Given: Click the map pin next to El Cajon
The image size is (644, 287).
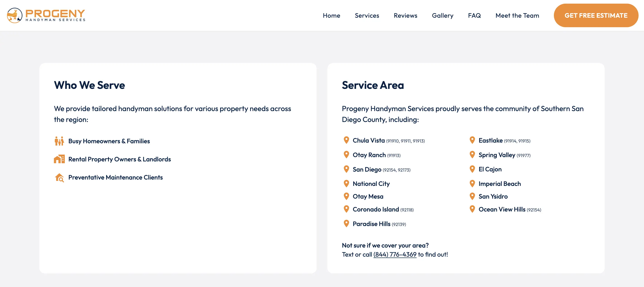Looking at the screenshot, I should [x=472, y=169].
